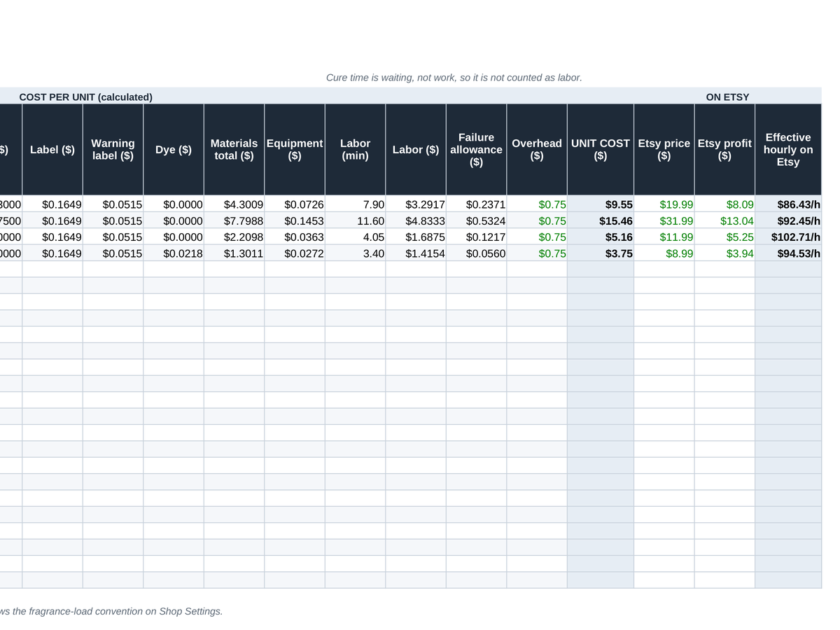Select Etsy profit cell $3.94
Image resolution: width=840 pixels, height=630 pixels.
click(x=724, y=253)
